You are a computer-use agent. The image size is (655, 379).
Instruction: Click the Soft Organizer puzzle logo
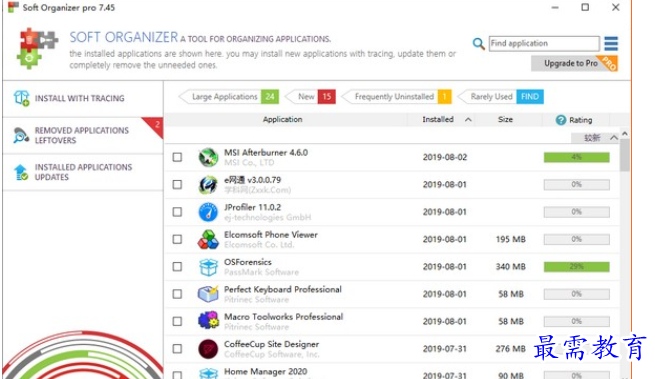(37, 48)
